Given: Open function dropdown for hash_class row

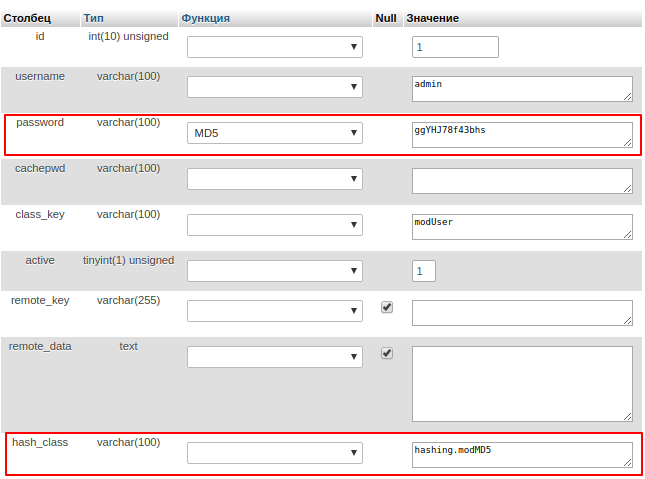Looking at the screenshot, I should click(275, 453).
